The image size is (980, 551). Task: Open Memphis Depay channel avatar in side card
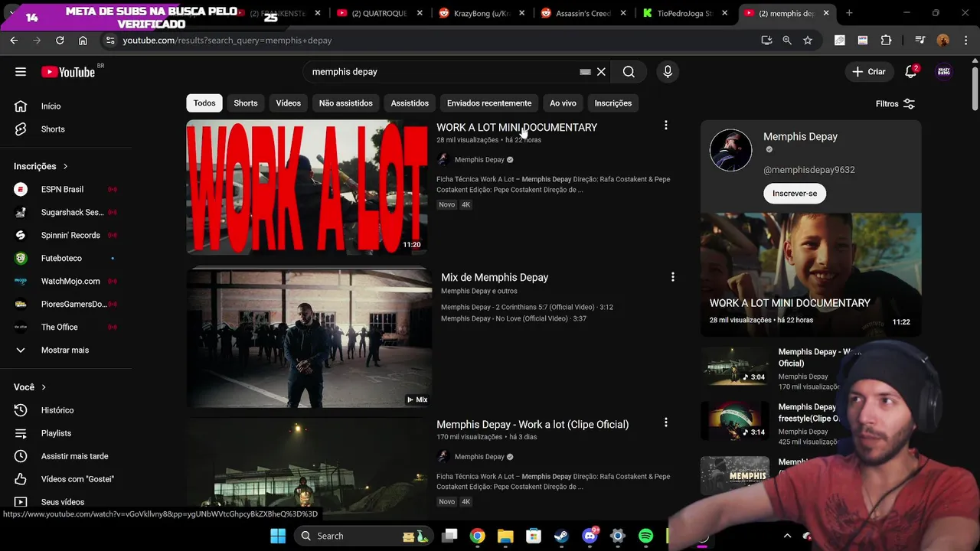coord(730,150)
